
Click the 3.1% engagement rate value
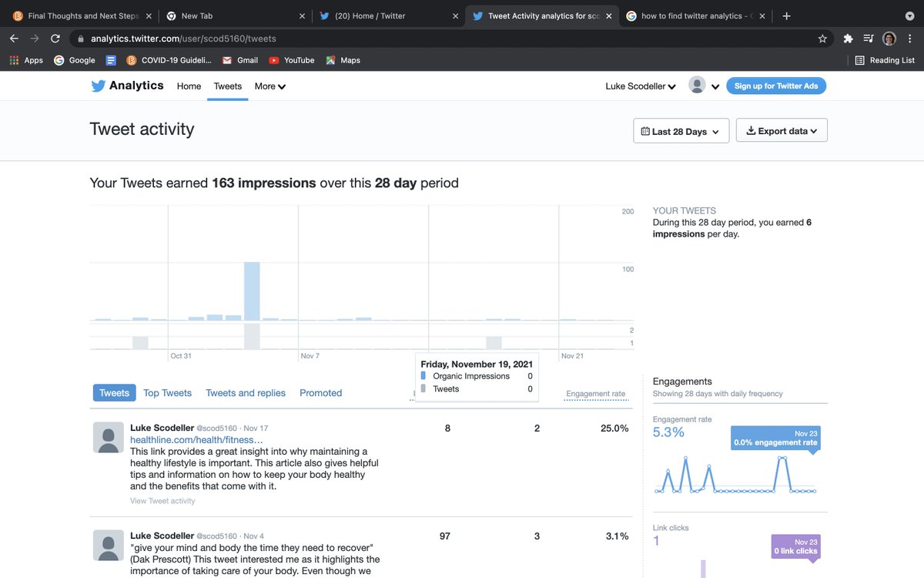(618, 536)
